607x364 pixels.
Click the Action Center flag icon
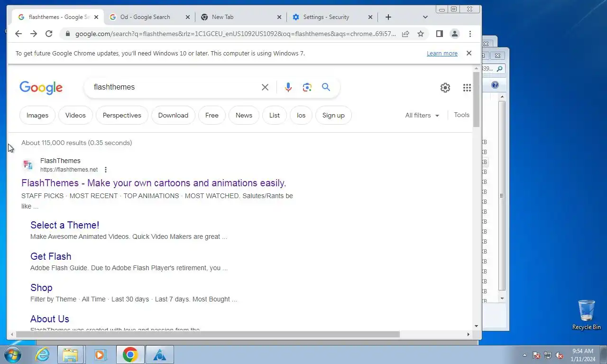click(536, 355)
